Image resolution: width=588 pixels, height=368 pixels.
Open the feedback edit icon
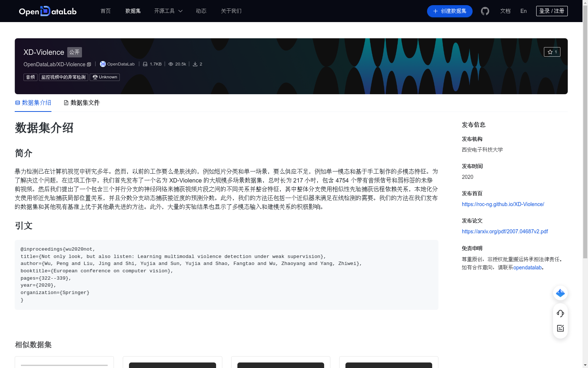(560, 328)
